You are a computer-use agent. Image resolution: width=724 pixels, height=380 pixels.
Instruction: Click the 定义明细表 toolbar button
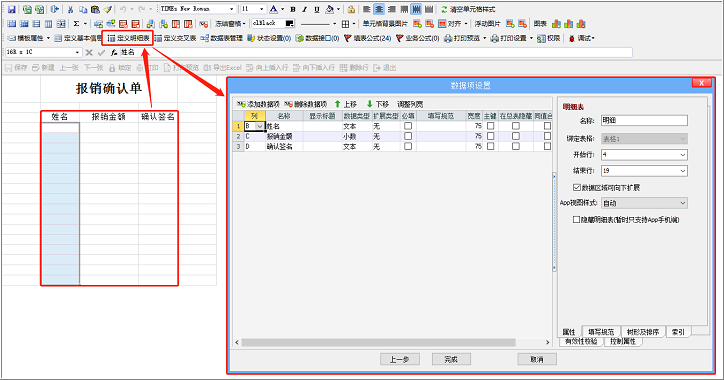tap(128, 38)
